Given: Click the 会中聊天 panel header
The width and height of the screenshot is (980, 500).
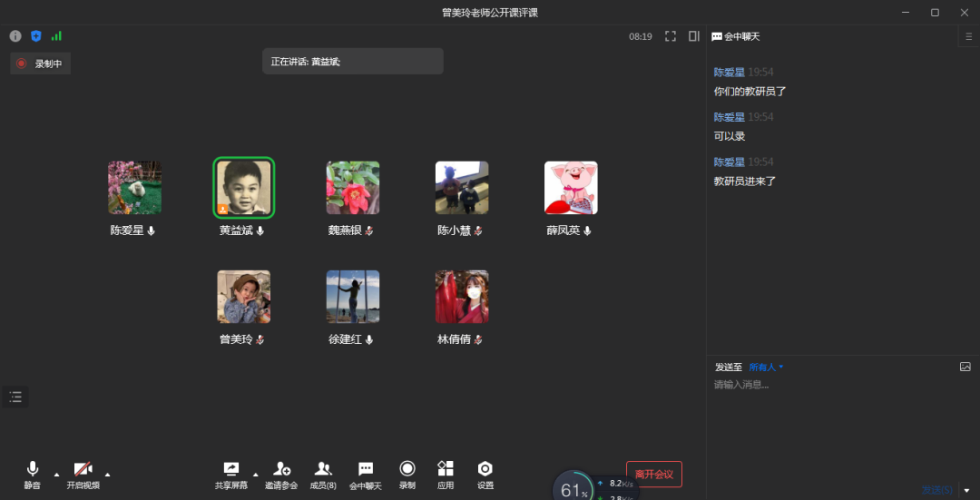Looking at the screenshot, I should [x=736, y=37].
